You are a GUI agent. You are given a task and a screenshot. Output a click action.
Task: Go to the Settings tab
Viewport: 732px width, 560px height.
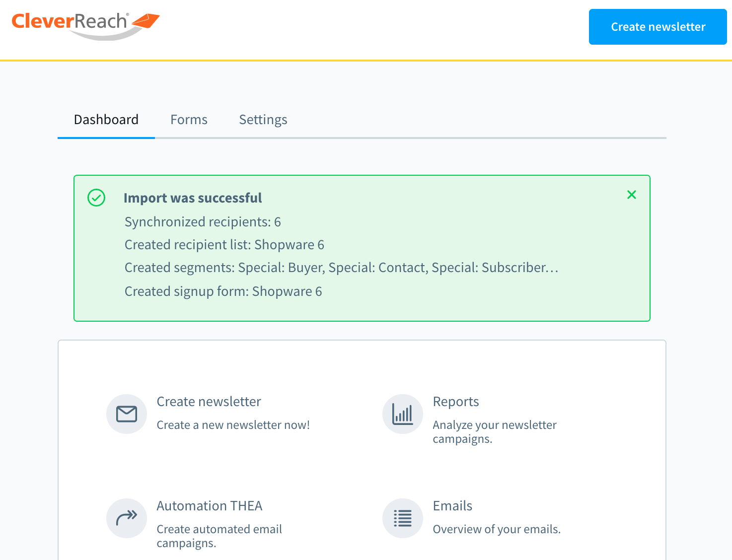(x=263, y=120)
